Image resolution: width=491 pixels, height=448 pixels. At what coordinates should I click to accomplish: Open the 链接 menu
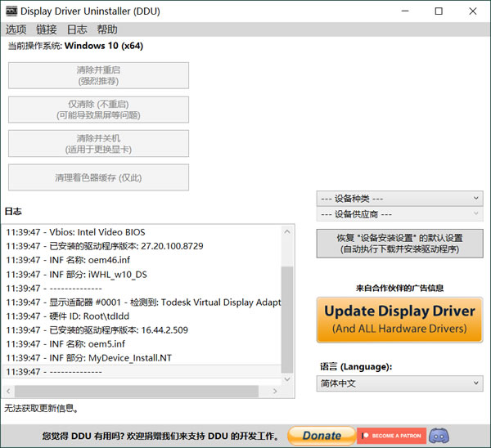click(47, 29)
